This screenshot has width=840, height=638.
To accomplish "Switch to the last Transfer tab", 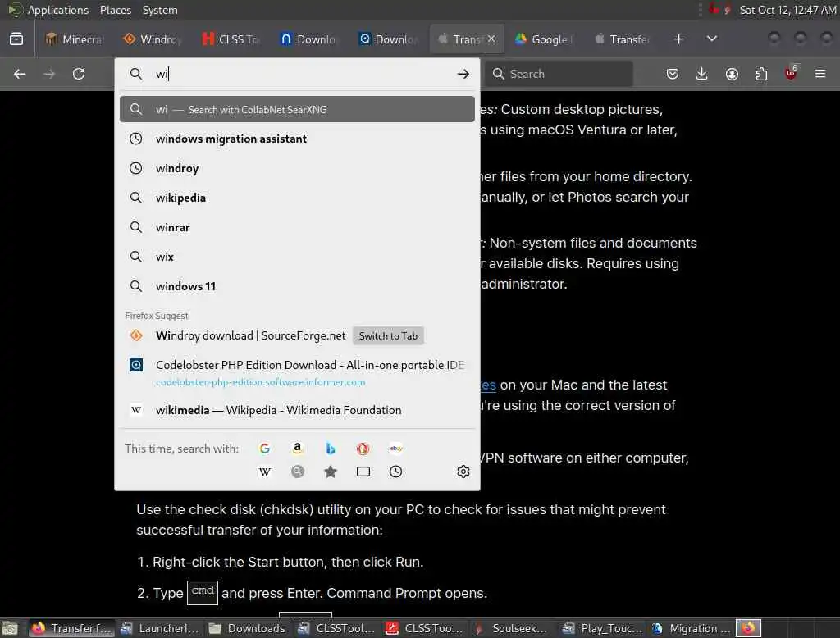I will coord(623,39).
